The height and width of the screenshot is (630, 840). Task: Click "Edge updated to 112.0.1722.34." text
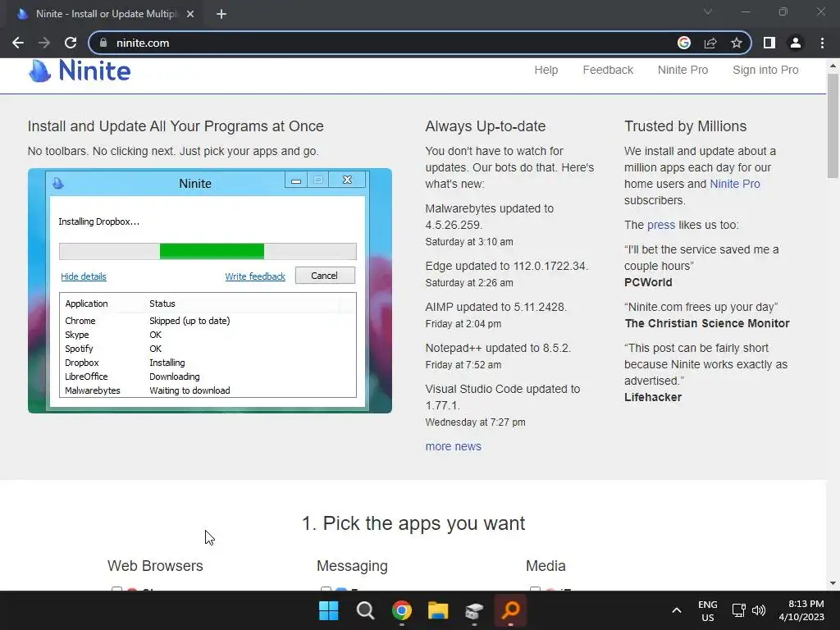(x=507, y=266)
